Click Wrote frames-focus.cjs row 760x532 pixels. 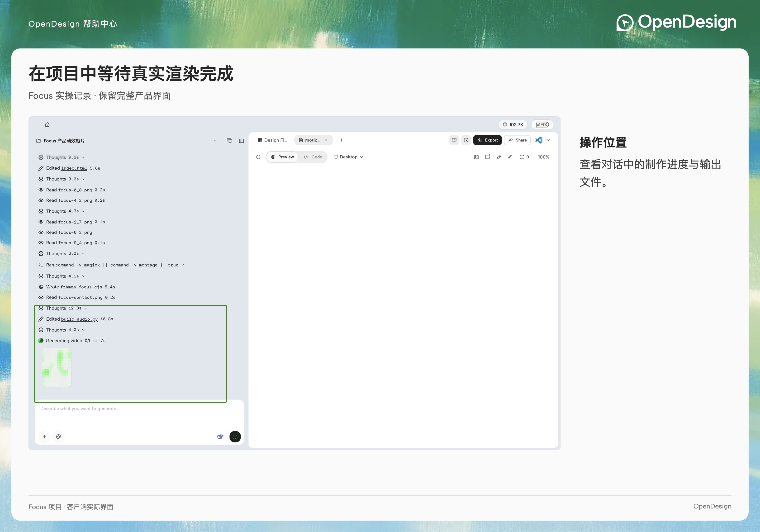click(76, 287)
